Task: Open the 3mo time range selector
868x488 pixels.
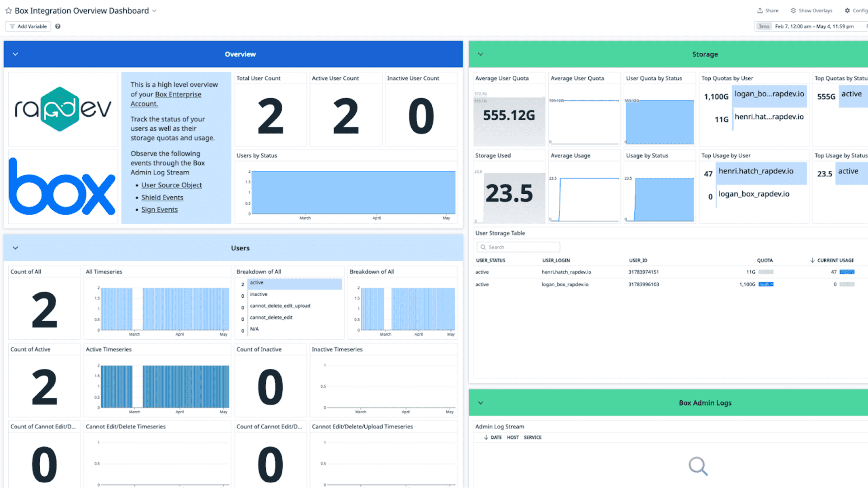Action: pyautogui.click(x=764, y=26)
